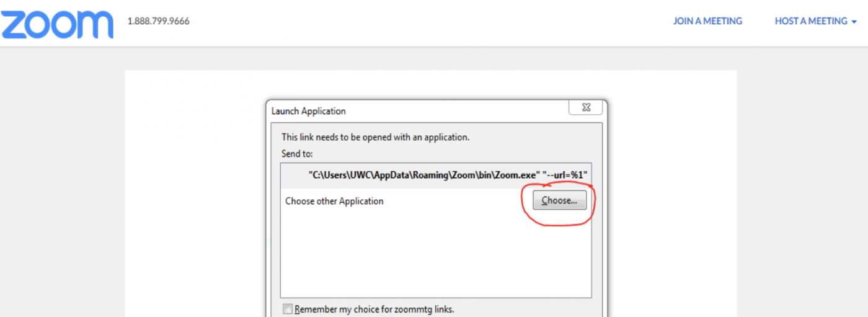Viewport: 868px width, 317px height.
Task: Expand the caret arrow beside HOST A MEETING
Action: click(x=854, y=22)
